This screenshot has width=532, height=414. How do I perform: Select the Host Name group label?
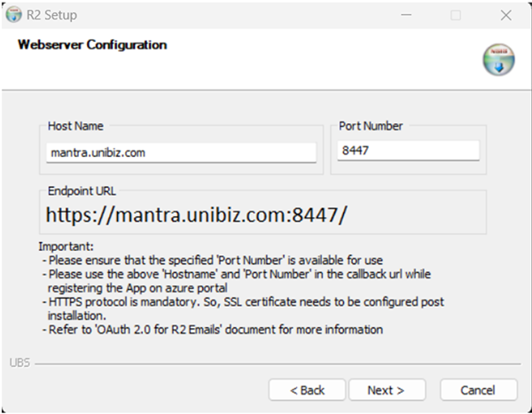point(75,127)
